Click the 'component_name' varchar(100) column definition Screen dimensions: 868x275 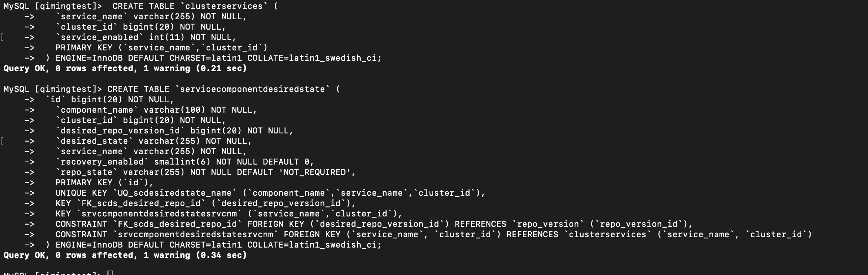point(156,110)
